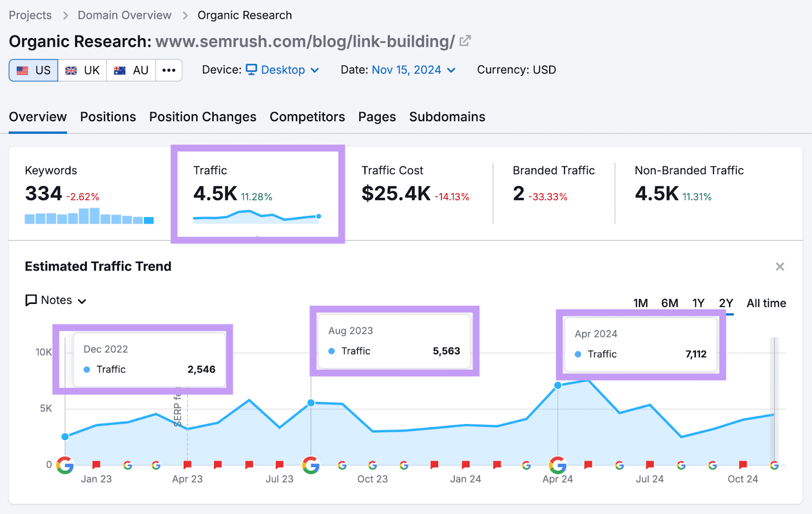Close the Estimated Traffic Trend panel
The width and height of the screenshot is (812, 514).
click(x=780, y=266)
